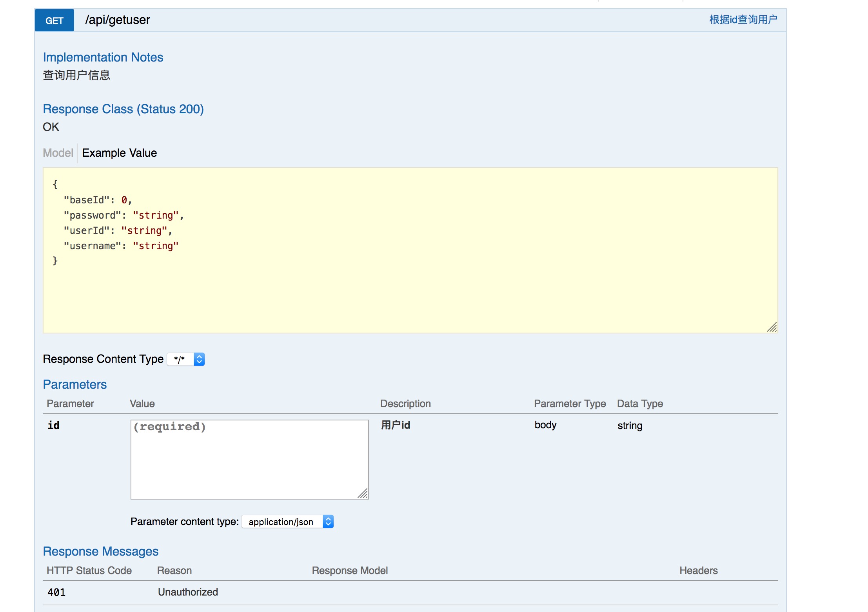Click the /api/getuser endpoint path

coord(117,20)
